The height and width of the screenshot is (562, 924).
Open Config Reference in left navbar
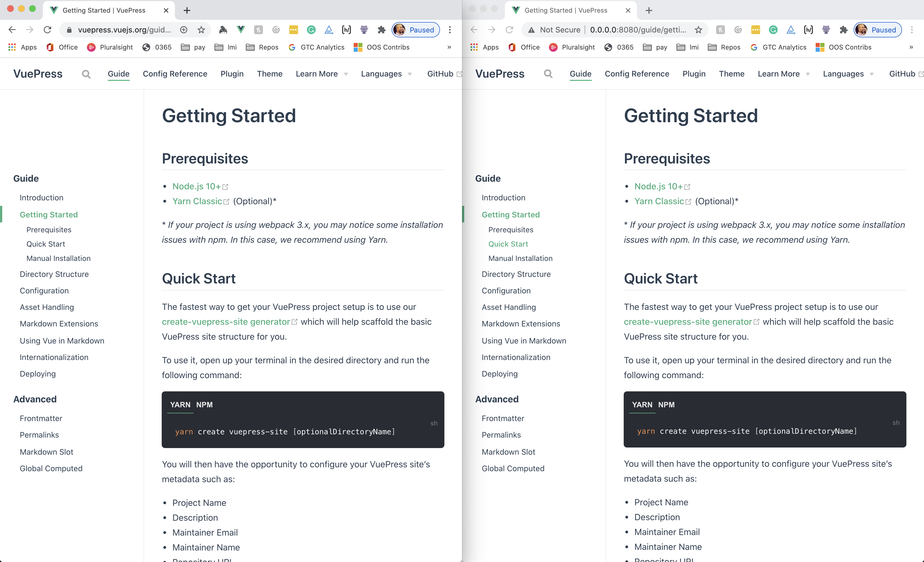point(175,74)
